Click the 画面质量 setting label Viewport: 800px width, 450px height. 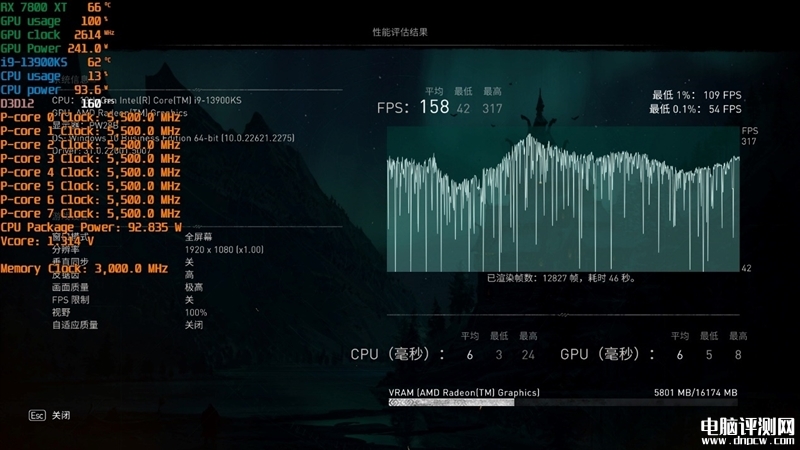click(x=70, y=287)
